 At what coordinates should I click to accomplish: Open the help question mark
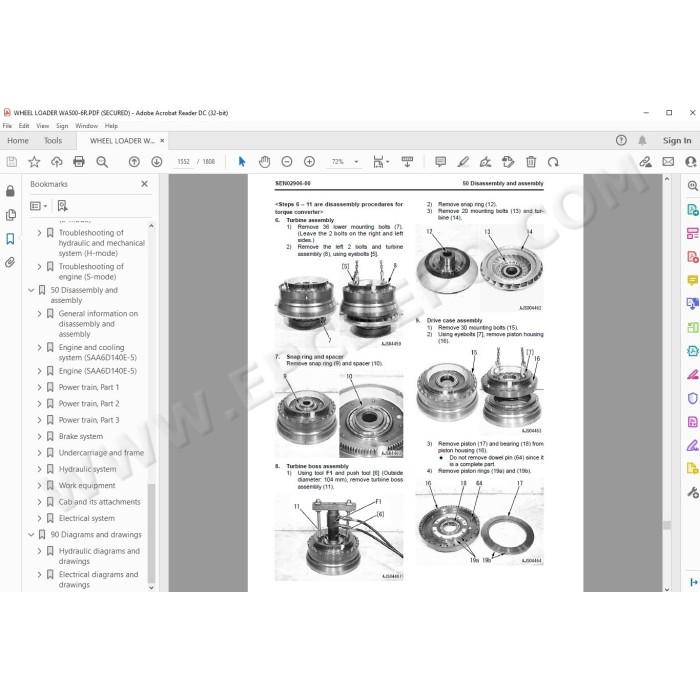click(621, 140)
